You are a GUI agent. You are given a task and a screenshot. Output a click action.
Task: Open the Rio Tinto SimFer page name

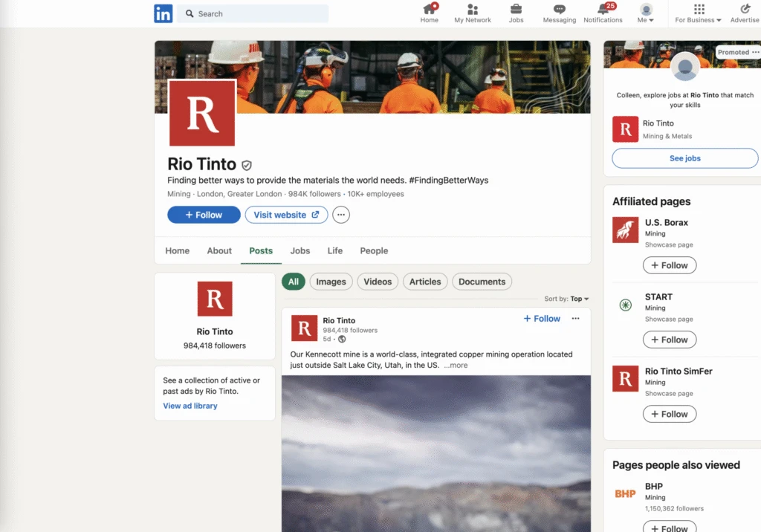679,371
